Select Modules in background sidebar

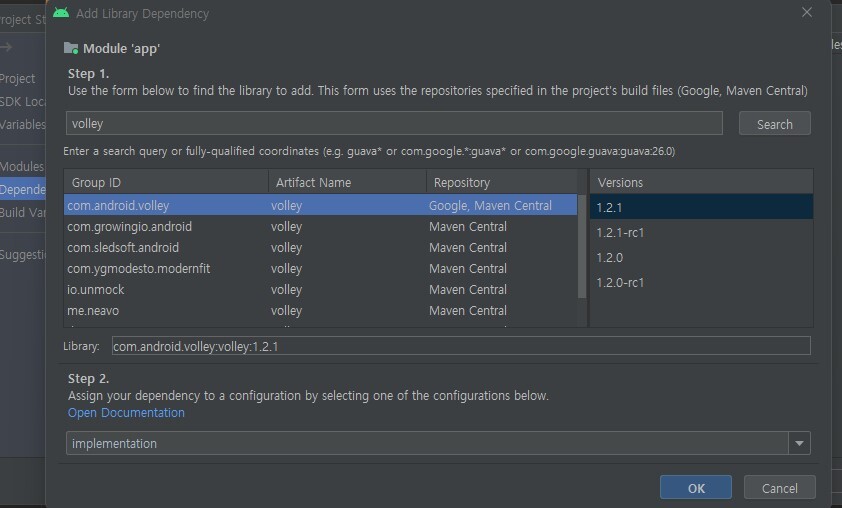click(x=22, y=166)
